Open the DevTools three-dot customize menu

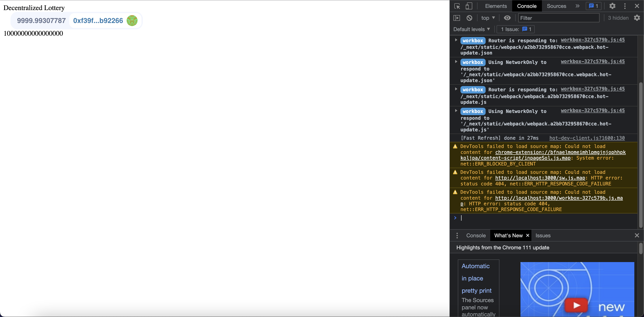point(625,6)
